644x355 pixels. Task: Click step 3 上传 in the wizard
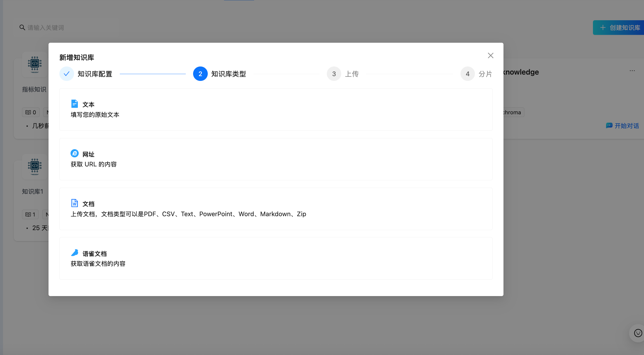pyautogui.click(x=334, y=74)
